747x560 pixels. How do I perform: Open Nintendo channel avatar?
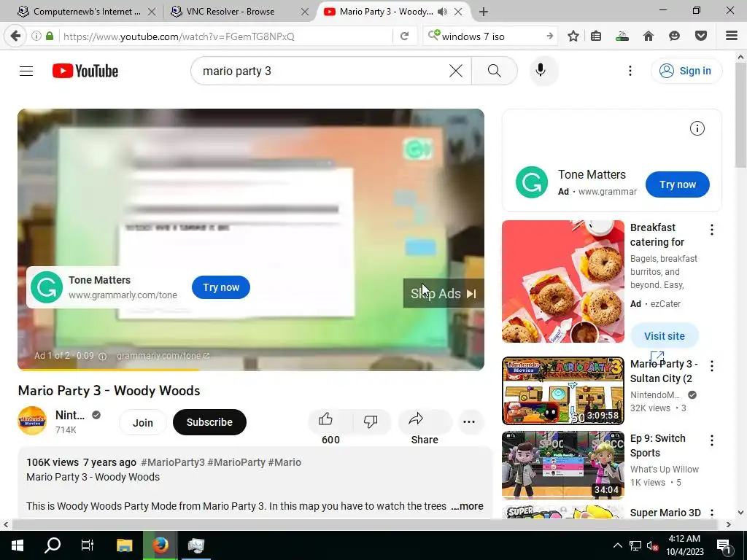32,421
